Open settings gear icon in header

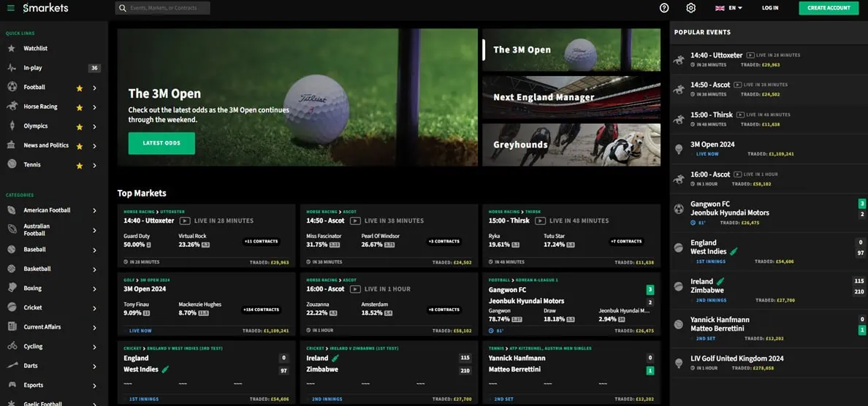coord(691,8)
